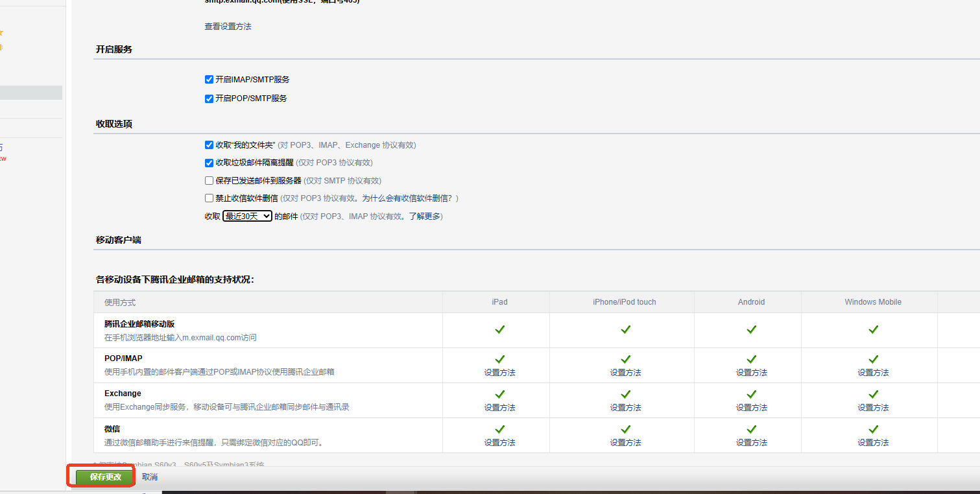Screen dimensions: 980x494
Task: Open the 了解更多 link
Action: point(424,217)
